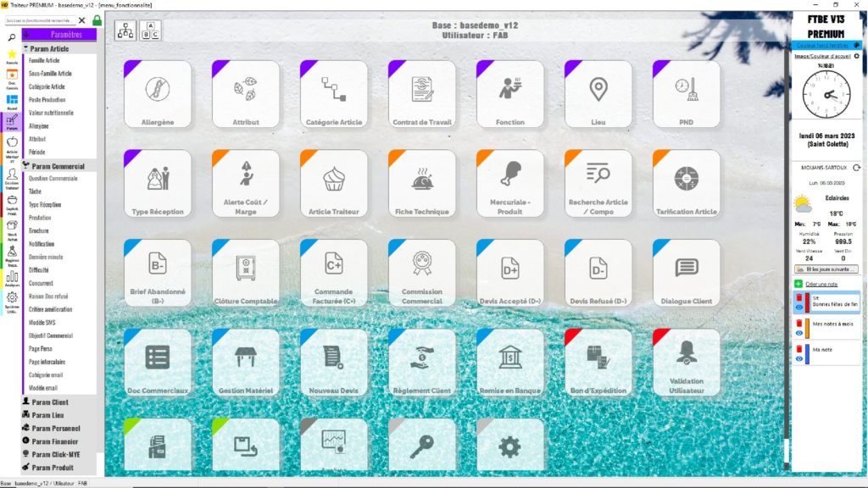Open the Board sidebar tab
The width and height of the screenshot is (868, 488).
(12, 103)
